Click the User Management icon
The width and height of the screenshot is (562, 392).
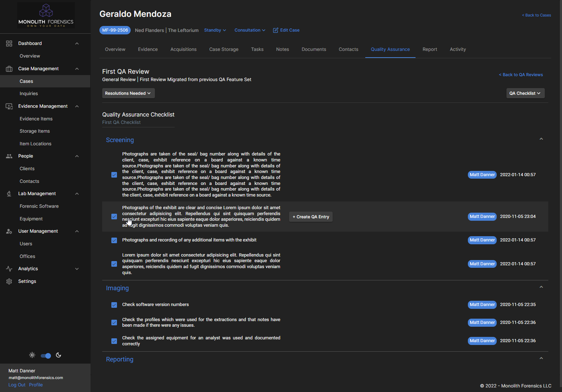click(9, 231)
